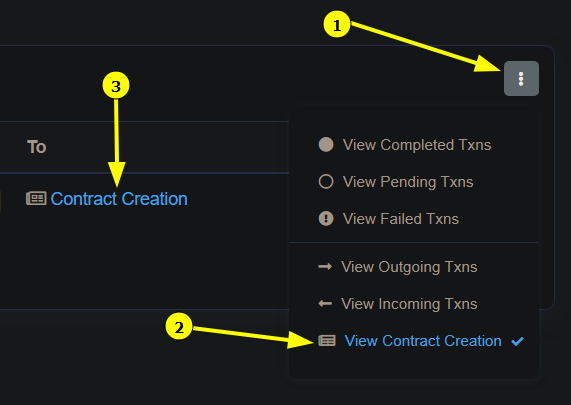The width and height of the screenshot is (571, 405).
Task: Click the To column header
Action: (36, 147)
